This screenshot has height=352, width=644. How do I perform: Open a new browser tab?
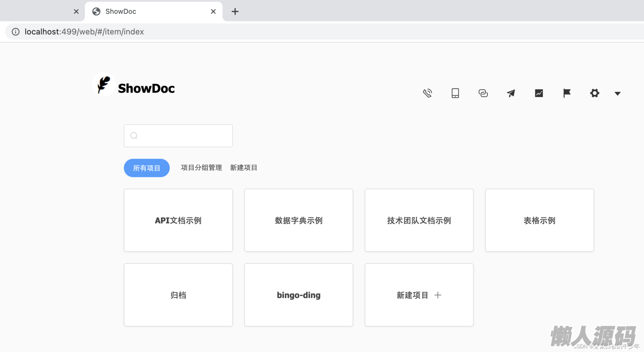pos(235,12)
